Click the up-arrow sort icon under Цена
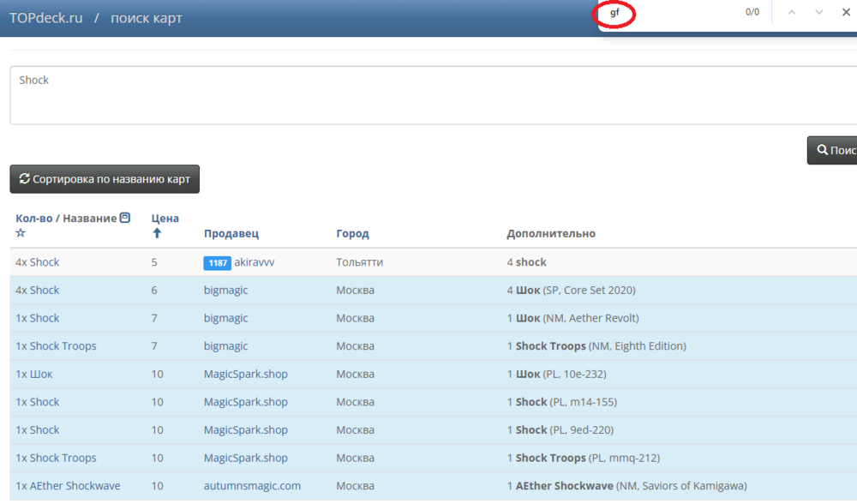This screenshot has height=504, width=857. coord(157,233)
